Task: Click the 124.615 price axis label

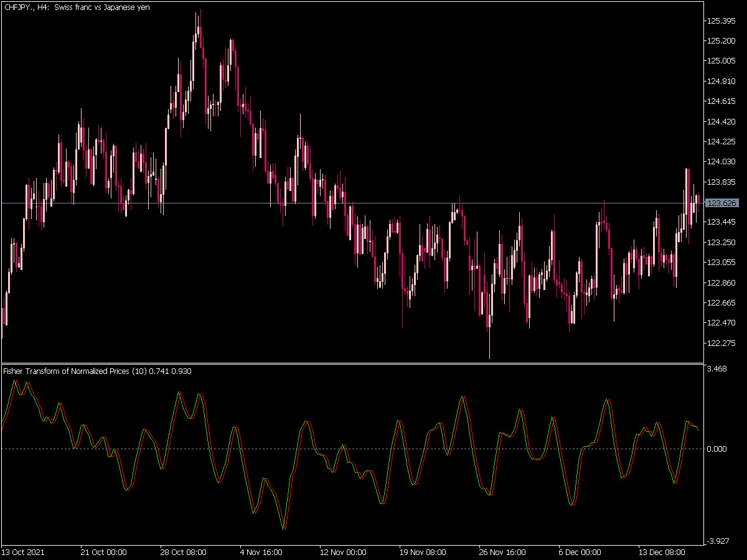Action: pyautogui.click(x=722, y=101)
